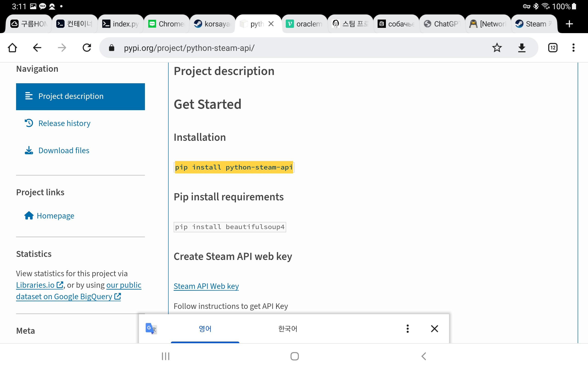Go back with the back arrow

[x=37, y=48]
